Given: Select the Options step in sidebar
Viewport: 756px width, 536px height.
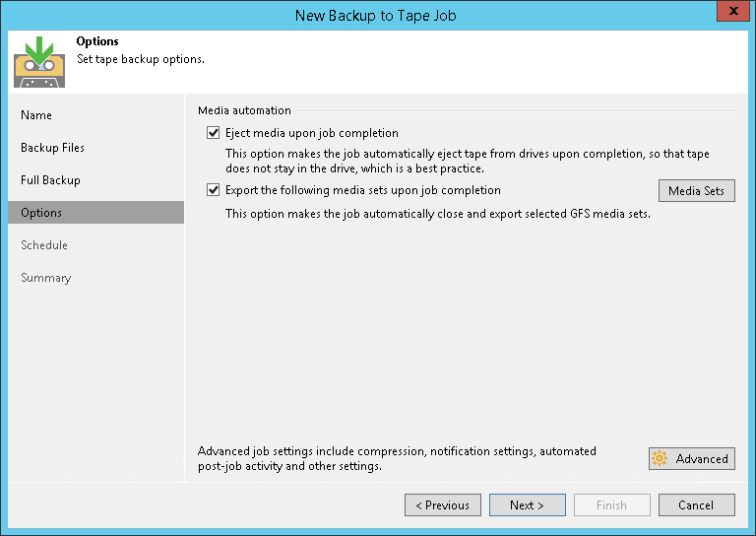Looking at the screenshot, I should [x=41, y=213].
